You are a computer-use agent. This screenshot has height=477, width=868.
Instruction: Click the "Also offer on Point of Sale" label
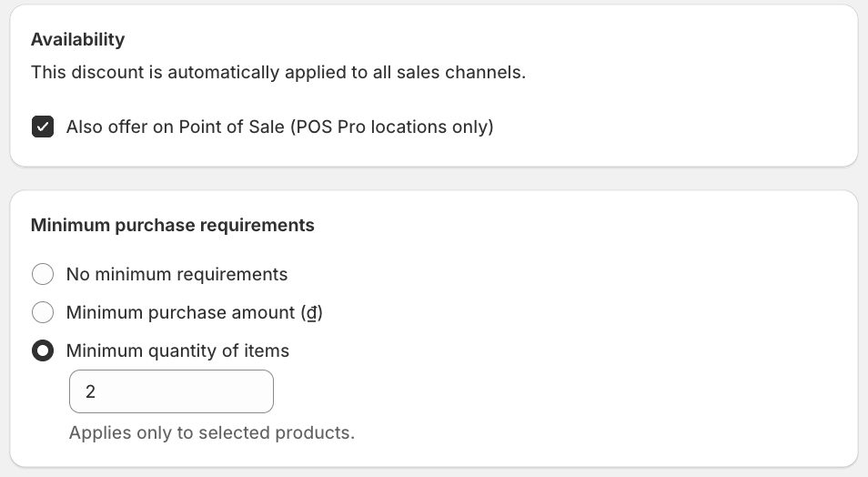click(x=176, y=127)
